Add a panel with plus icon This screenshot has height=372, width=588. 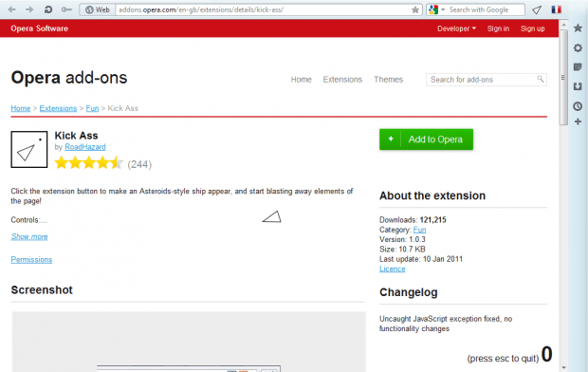(x=578, y=121)
